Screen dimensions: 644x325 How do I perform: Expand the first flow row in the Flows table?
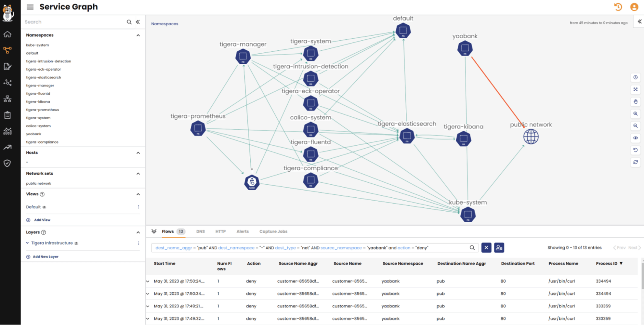pos(148,281)
